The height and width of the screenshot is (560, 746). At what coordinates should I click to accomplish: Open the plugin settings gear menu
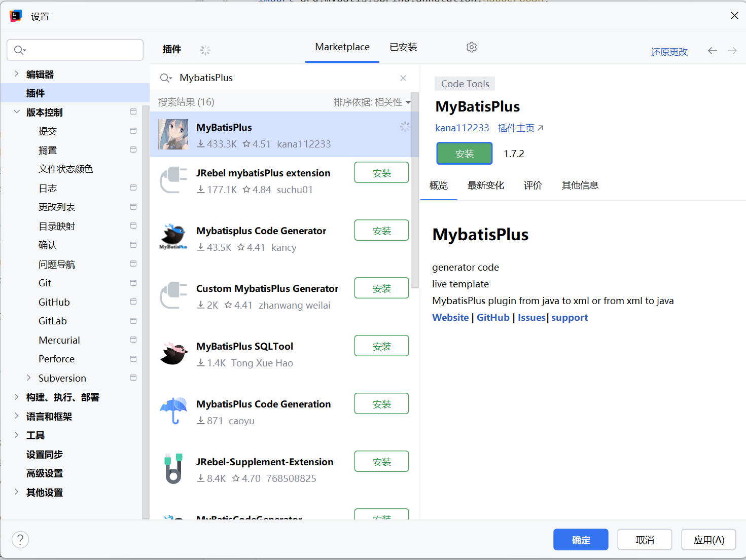(x=472, y=47)
